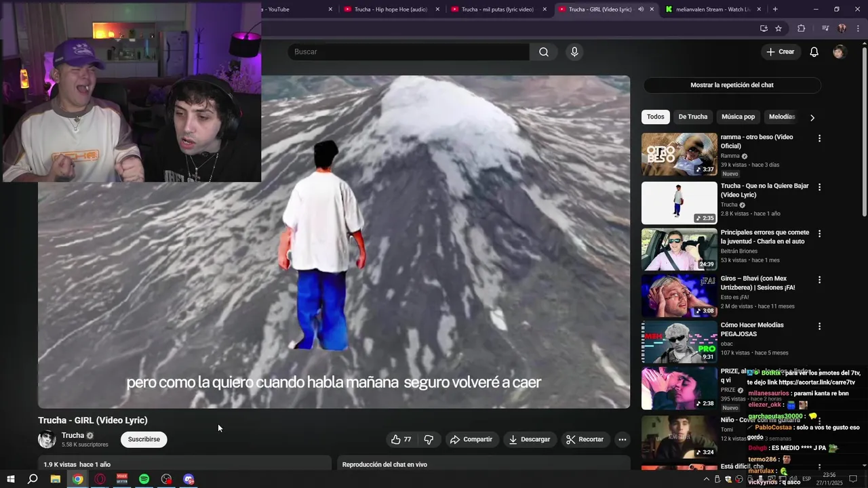This screenshot has width=868, height=488.
Task: Open the Windows clock showing 23:56
Action: pos(829,479)
